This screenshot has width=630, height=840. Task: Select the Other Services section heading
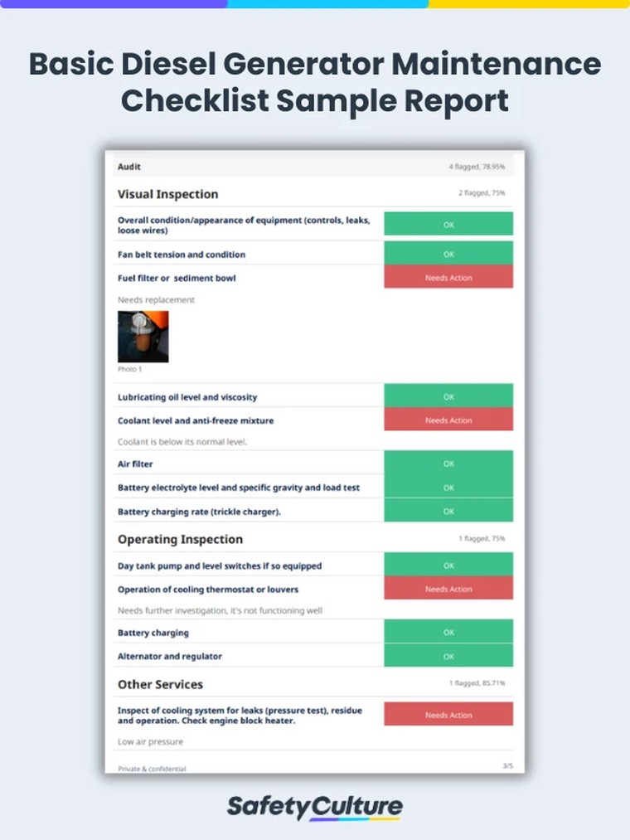click(x=161, y=684)
